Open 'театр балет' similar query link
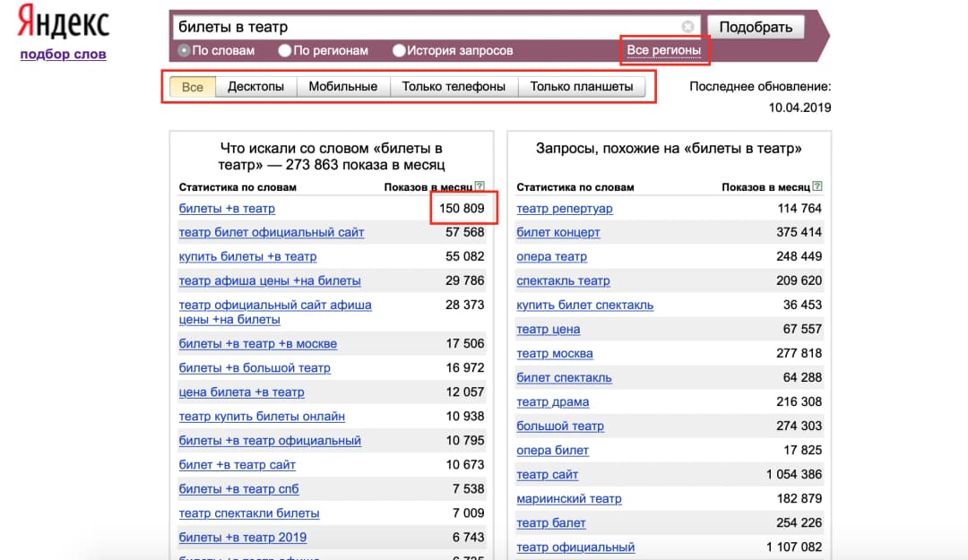 tap(550, 523)
